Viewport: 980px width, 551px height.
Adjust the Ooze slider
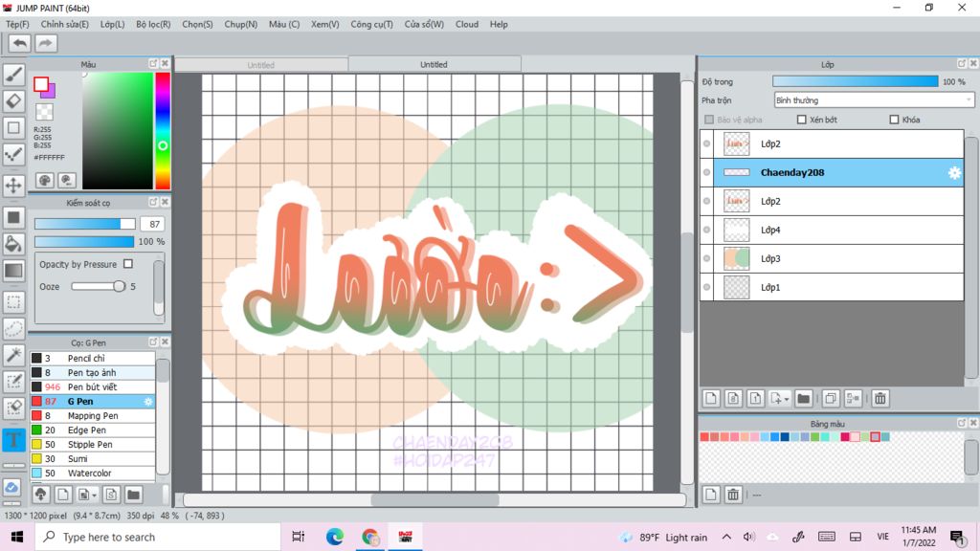tap(99, 286)
